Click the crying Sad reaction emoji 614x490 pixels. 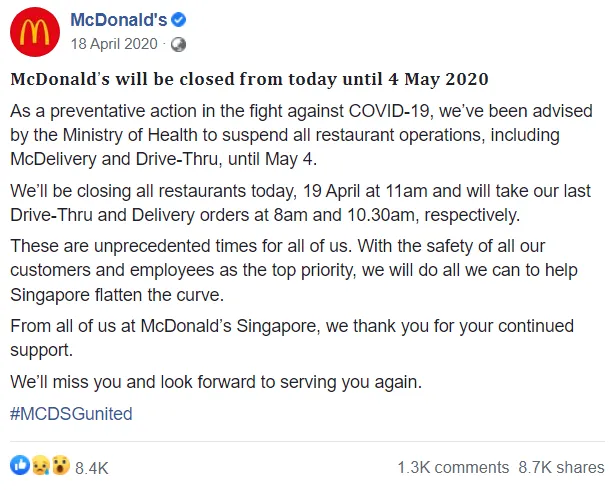tap(38, 466)
